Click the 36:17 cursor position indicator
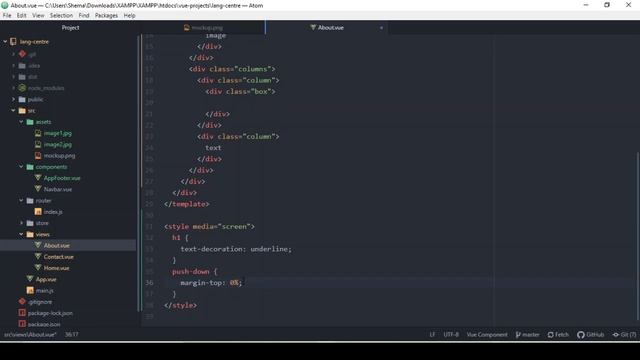This screenshot has height=360, width=640. (71, 334)
